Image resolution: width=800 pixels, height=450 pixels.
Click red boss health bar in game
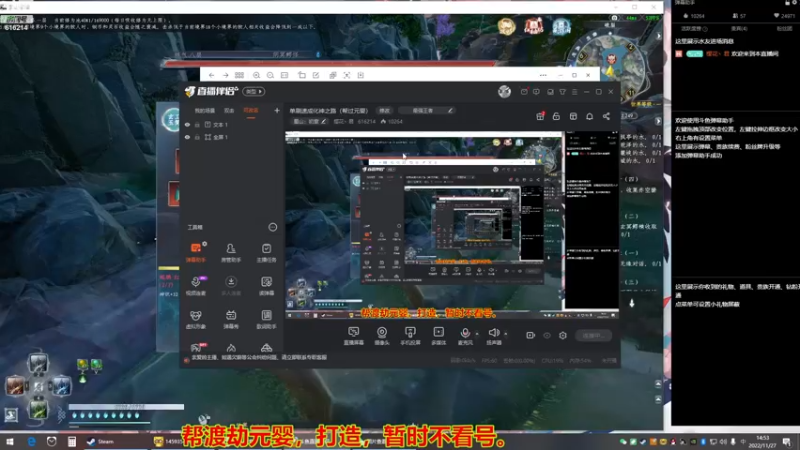(328, 63)
